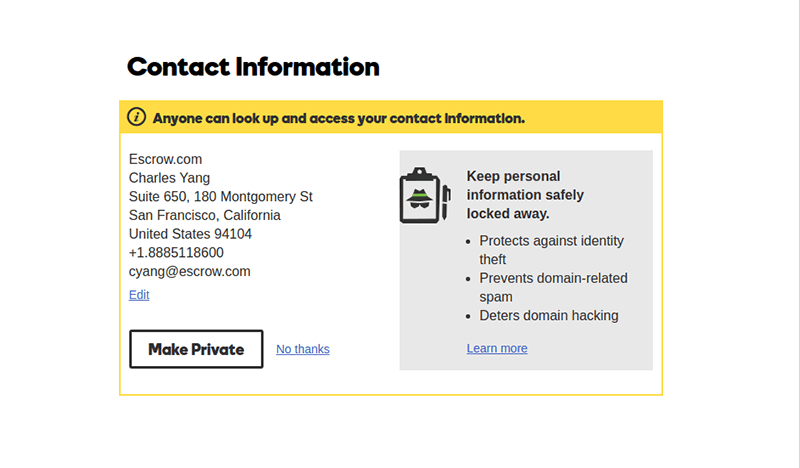800x468 pixels.
Task: Click the San Francisco, California line
Action: pyautogui.click(x=205, y=215)
